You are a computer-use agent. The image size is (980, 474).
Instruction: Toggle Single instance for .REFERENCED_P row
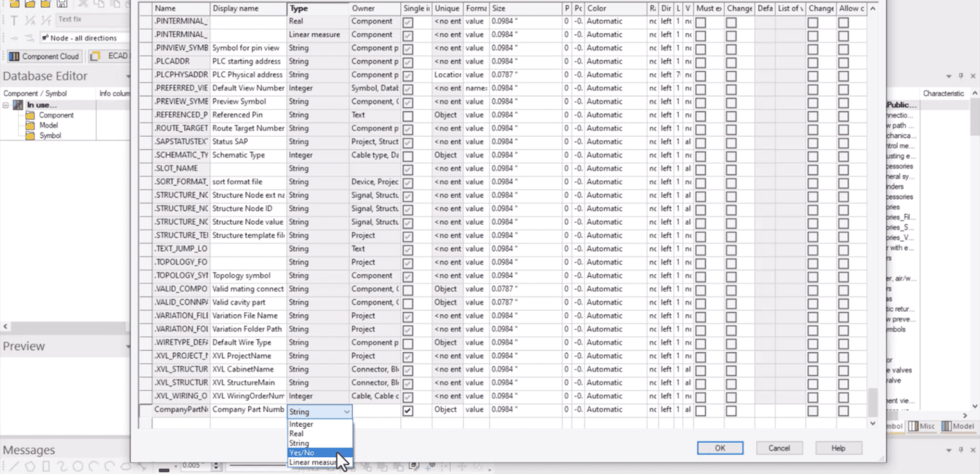pyautogui.click(x=408, y=116)
